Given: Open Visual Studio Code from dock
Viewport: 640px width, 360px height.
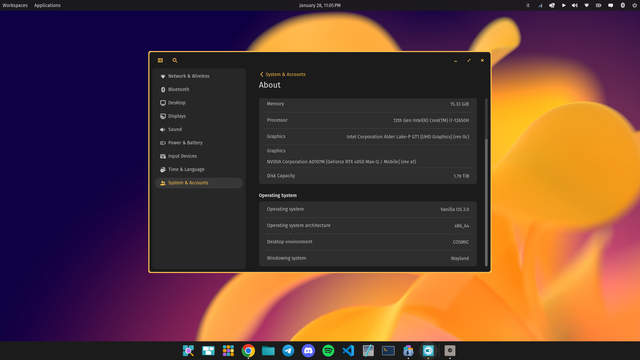Looking at the screenshot, I should (348, 351).
